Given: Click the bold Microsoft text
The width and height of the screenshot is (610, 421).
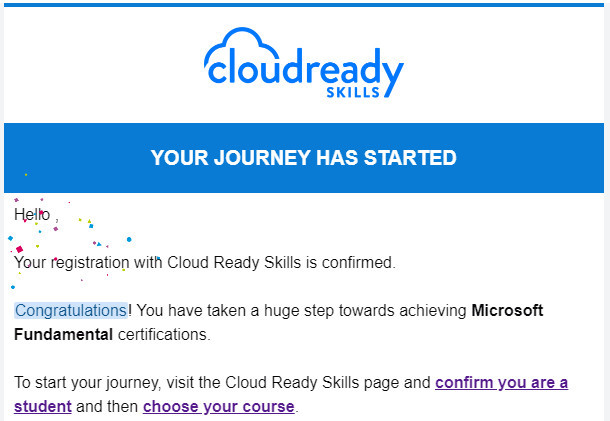Looking at the screenshot, I should click(507, 310).
